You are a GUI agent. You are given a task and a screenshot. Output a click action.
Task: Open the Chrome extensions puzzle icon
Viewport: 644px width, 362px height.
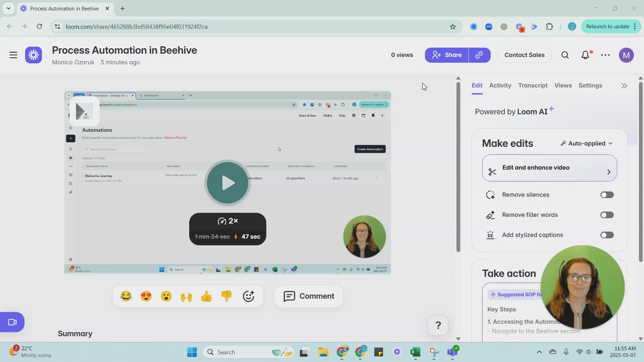click(549, 27)
